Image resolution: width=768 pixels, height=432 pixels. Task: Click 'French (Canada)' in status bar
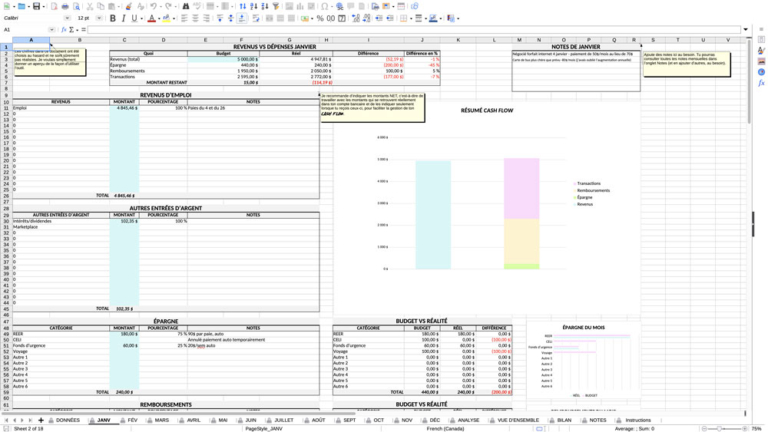(x=445, y=429)
